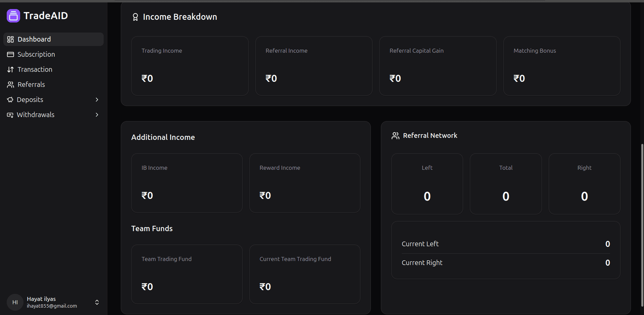Click the Referral Network users icon
This screenshot has height=315, width=644.
395,136
